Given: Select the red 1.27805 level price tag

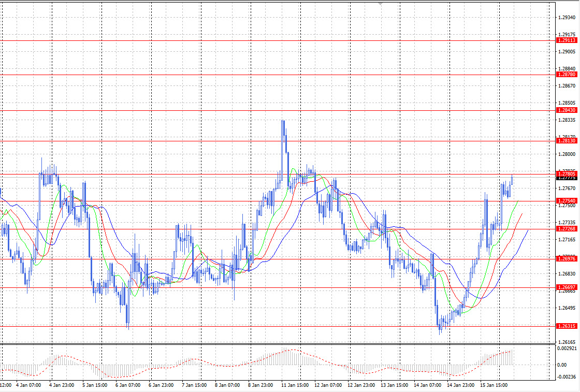Looking at the screenshot, I should (567, 174).
